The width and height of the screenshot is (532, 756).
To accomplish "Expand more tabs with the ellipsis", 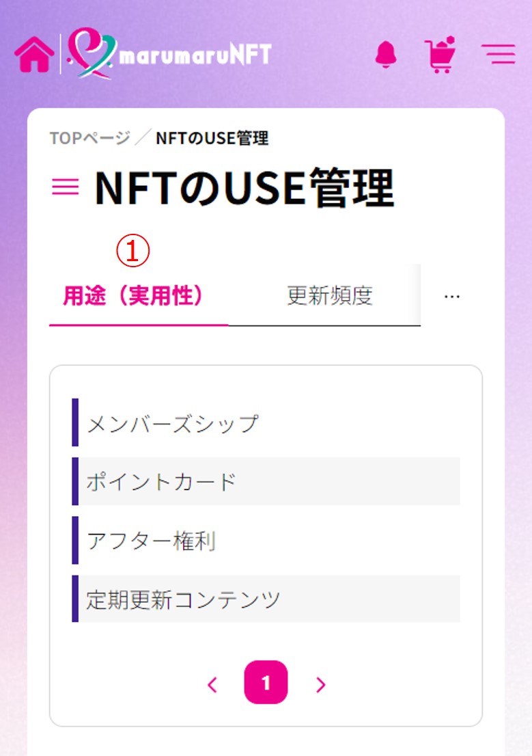I will (451, 296).
